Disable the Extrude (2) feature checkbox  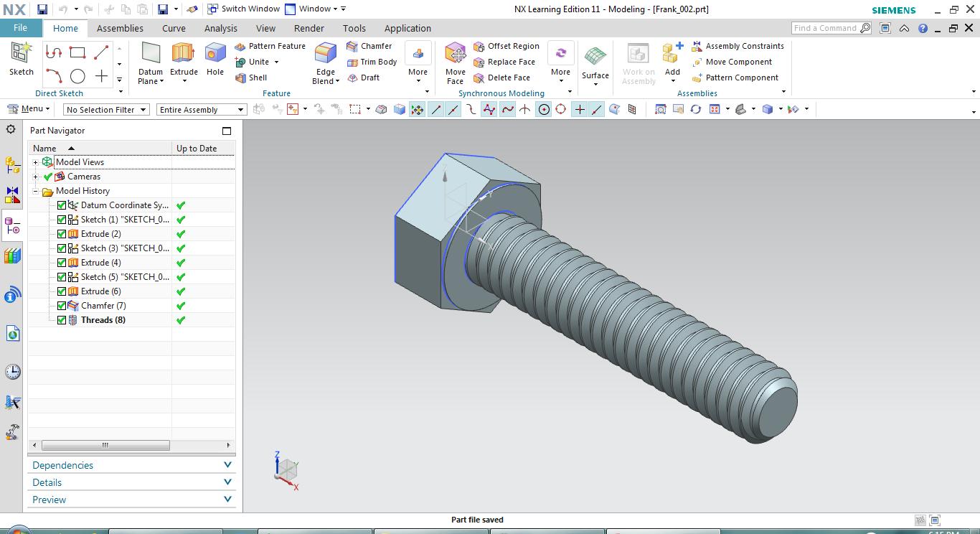62,234
